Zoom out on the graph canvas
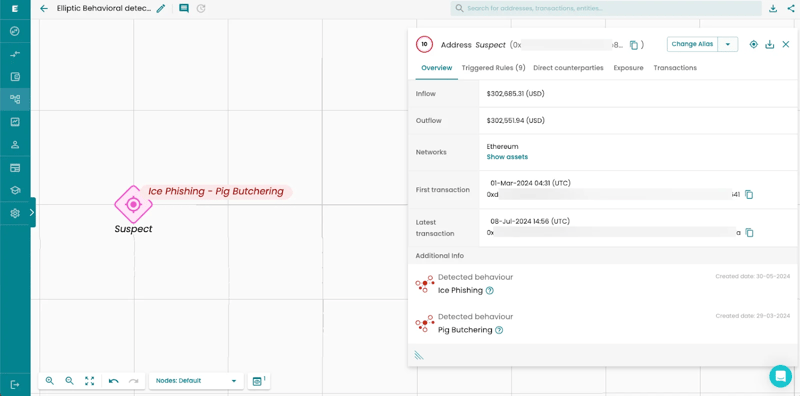800x396 pixels. [x=69, y=381]
